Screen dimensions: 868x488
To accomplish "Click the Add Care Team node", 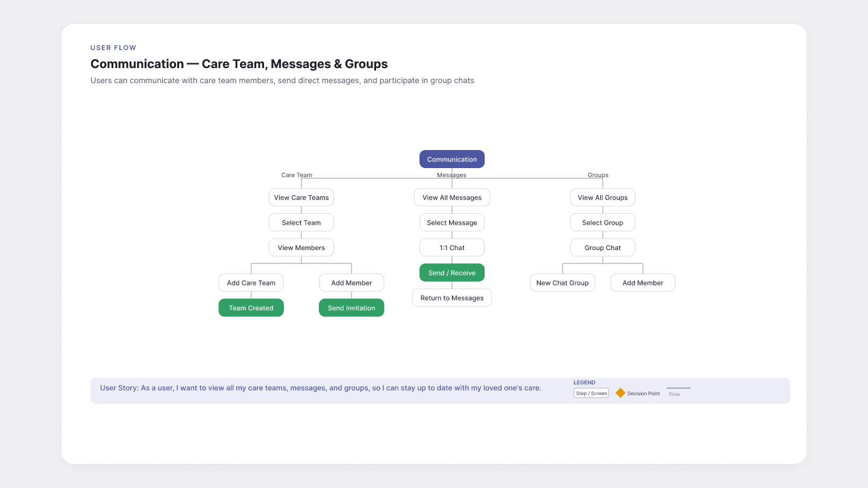I will pyautogui.click(x=251, y=283).
